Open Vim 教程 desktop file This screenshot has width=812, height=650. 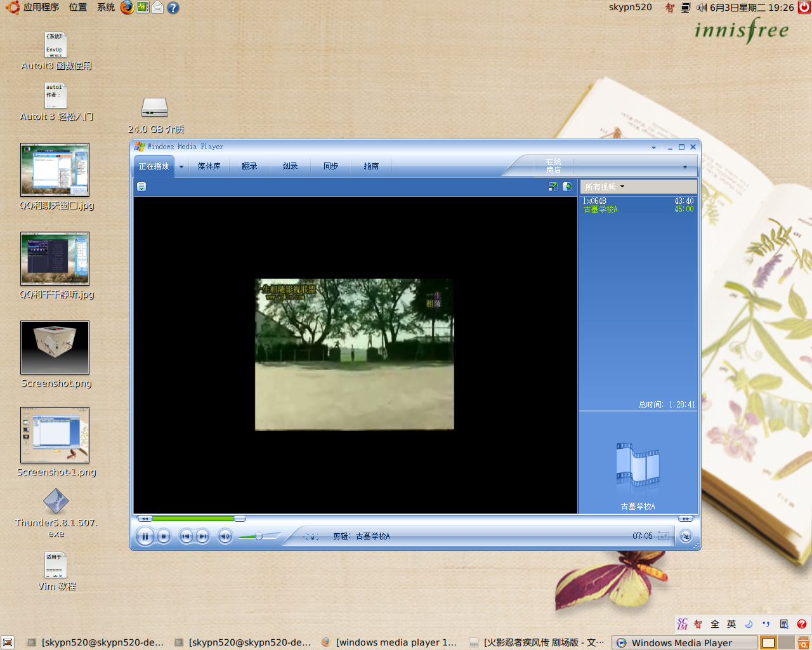coord(56,565)
